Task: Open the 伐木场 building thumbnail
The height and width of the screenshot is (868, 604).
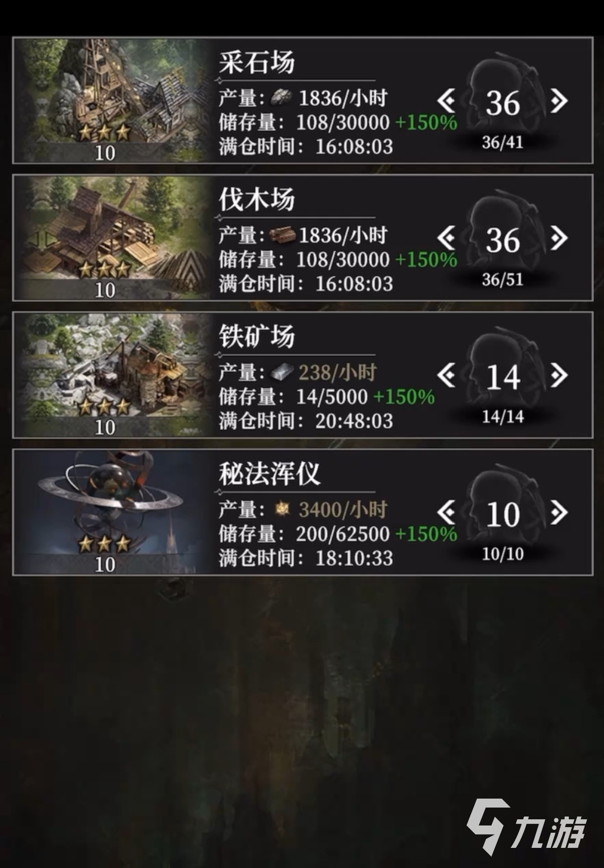Action: pyautogui.click(x=112, y=237)
